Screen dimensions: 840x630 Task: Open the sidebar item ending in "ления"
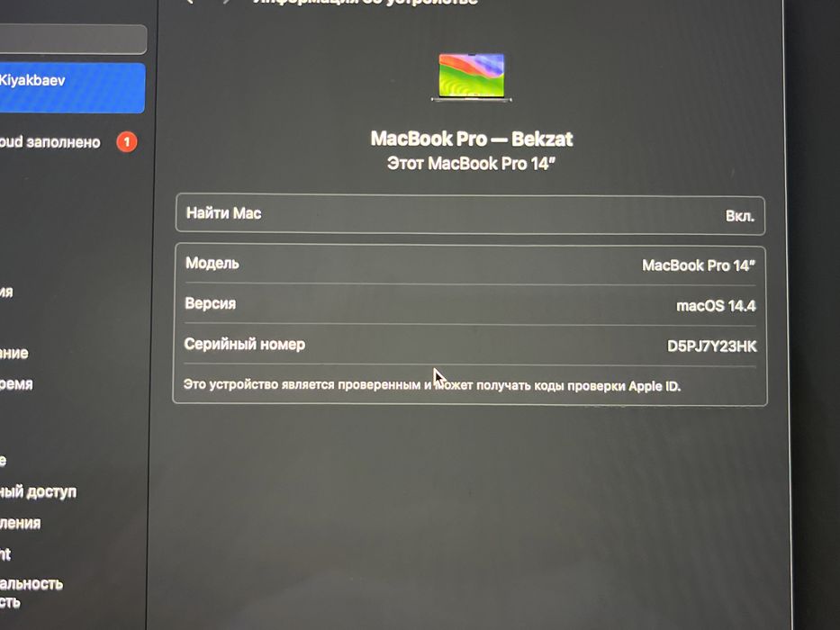click(21, 523)
